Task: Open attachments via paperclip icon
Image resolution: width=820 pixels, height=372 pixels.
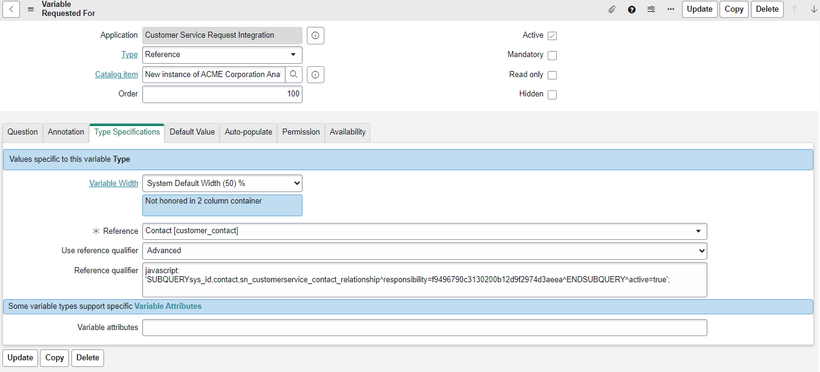Action: 612,9
